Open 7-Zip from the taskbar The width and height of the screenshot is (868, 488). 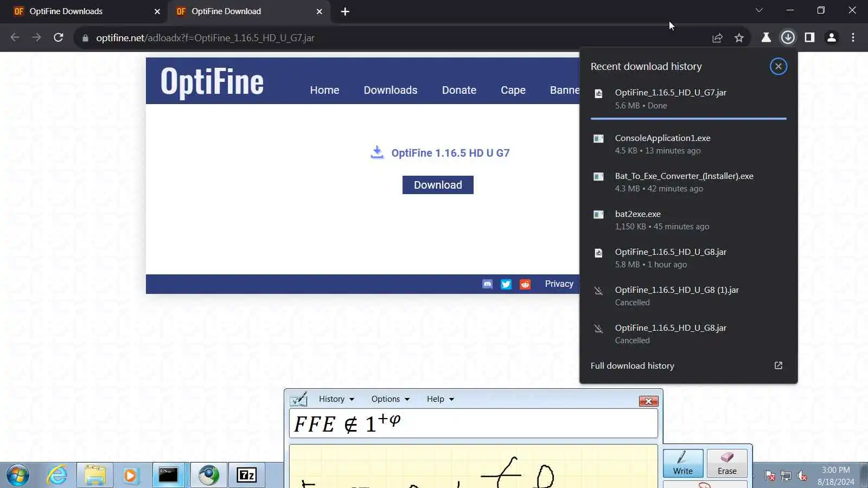(247, 475)
